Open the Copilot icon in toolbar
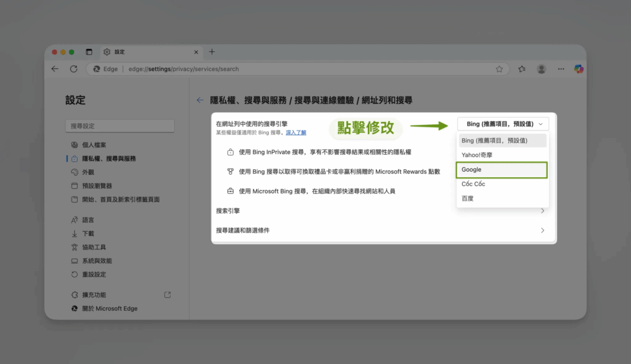 (579, 69)
